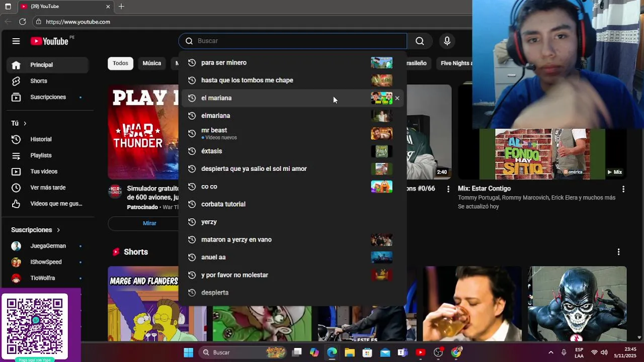This screenshot has height=362, width=644.
Task: Click the browser address bar URL
Action: pos(78,22)
